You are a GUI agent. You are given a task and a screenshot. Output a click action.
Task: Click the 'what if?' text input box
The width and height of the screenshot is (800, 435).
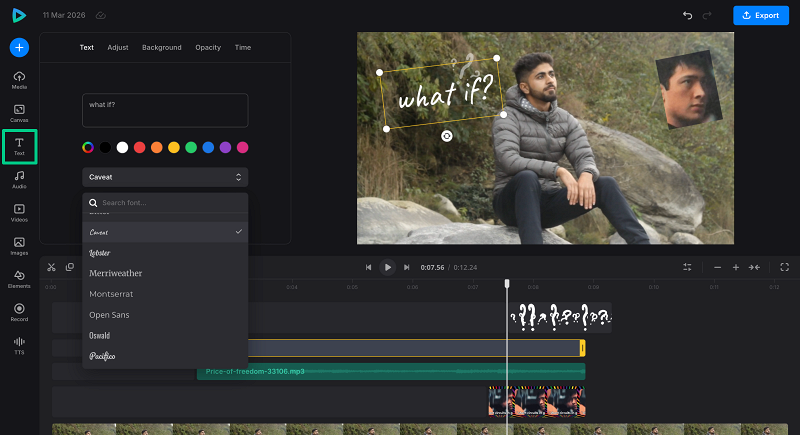click(165, 110)
